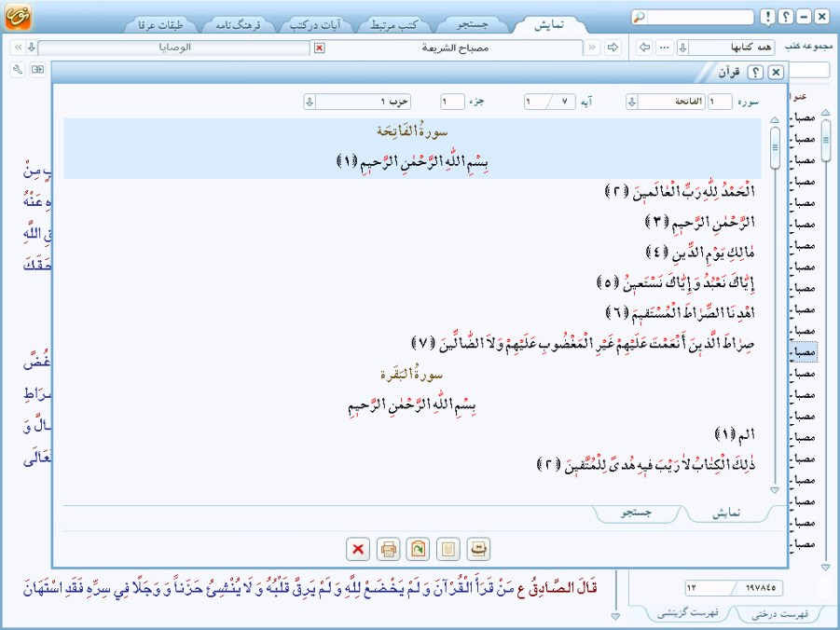Click the clipboard with green arrow button
840x630 pixels.
click(x=418, y=549)
